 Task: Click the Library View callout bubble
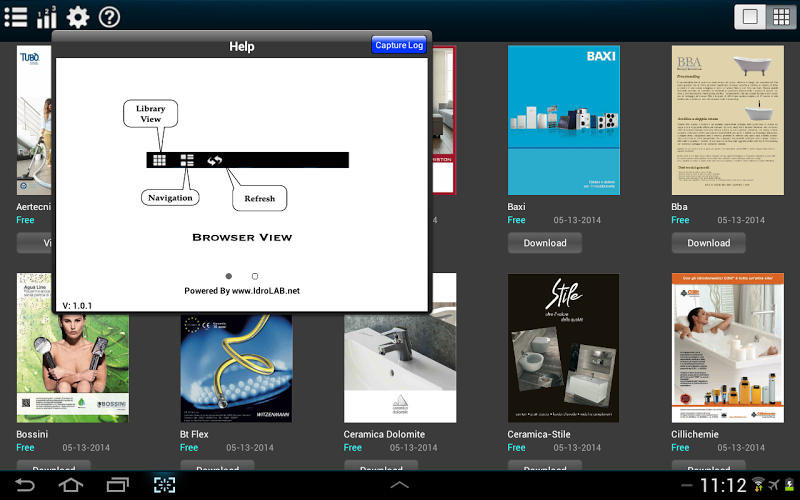coord(151,113)
